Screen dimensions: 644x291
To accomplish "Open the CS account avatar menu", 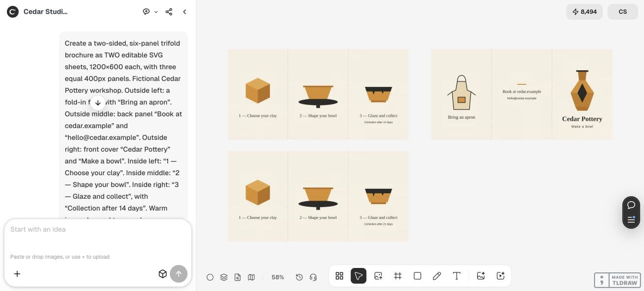I will pyautogui.click(x=623, y=12).
